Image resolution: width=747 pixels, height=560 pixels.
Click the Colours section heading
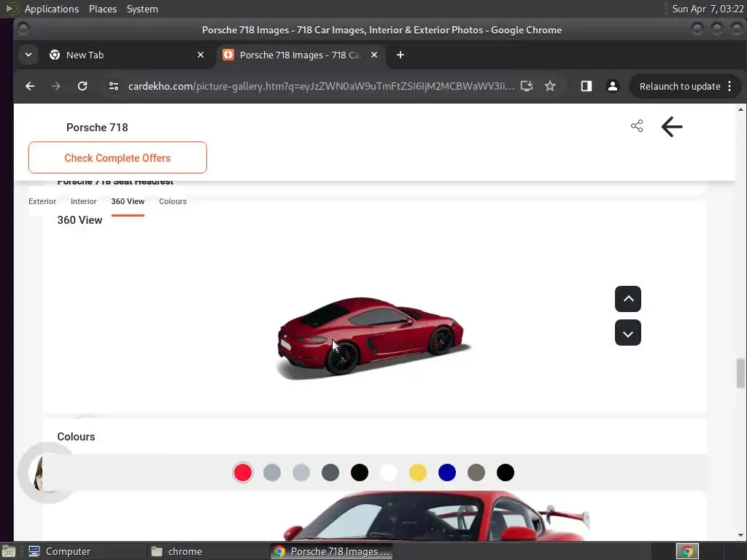coord(76,437)
